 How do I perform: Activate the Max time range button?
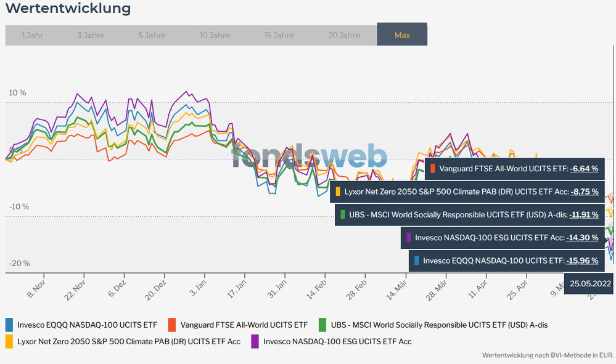click(402, 34)
